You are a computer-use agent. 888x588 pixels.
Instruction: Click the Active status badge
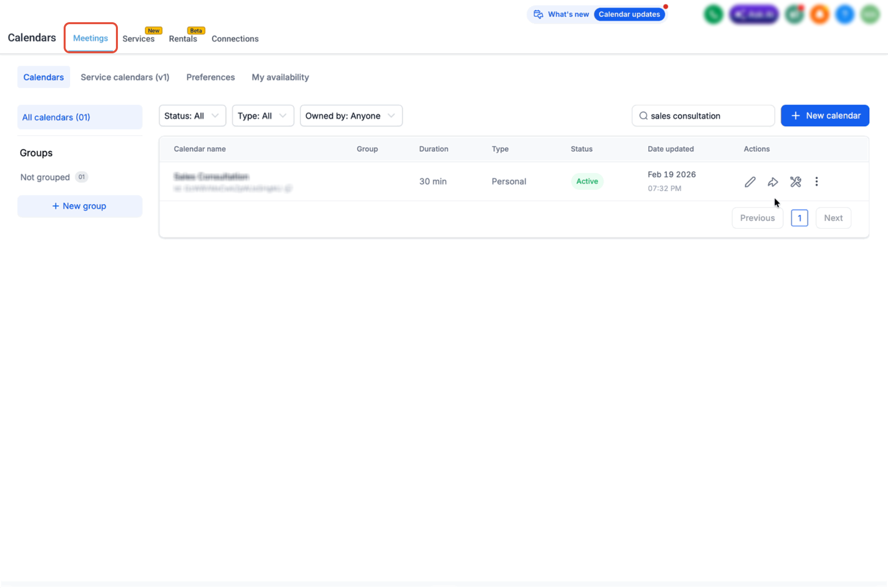587,181
